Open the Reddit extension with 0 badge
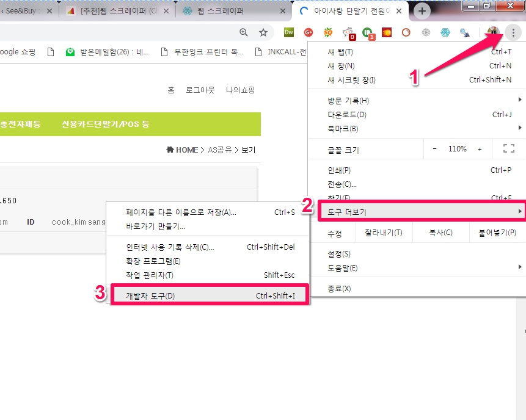Viewport: 526px width, 420px height. [x=348, y=33]
